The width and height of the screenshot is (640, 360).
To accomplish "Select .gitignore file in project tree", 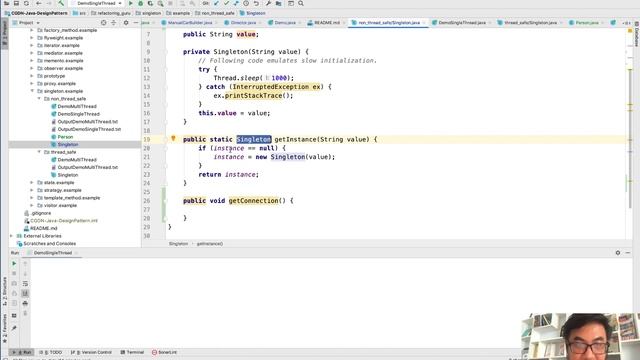I will [x=41, y=213].
